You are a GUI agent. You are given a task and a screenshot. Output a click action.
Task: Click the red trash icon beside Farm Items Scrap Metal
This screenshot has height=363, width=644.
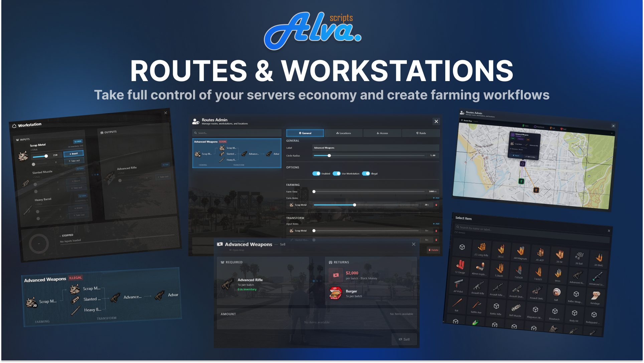point(436,205)
